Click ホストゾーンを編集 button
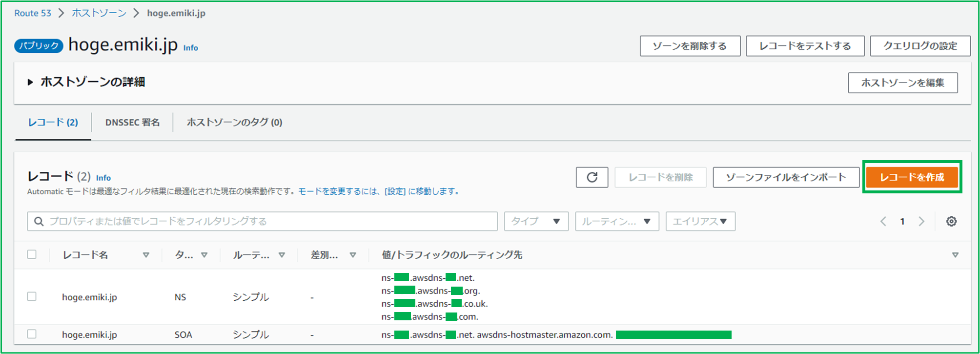Image resolution: width=980 pixels, height=354 pixels. click(x=903, y=83)
